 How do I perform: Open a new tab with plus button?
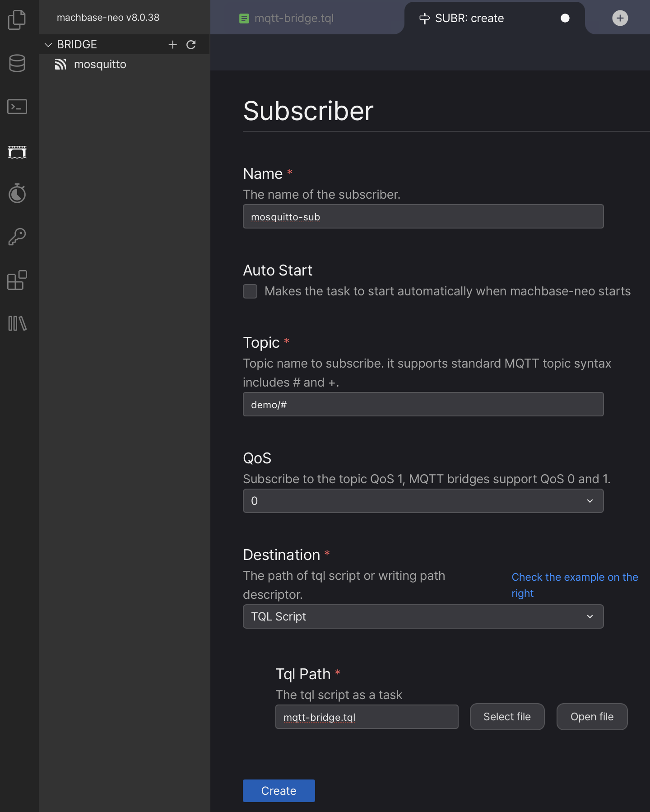point(620,18)
